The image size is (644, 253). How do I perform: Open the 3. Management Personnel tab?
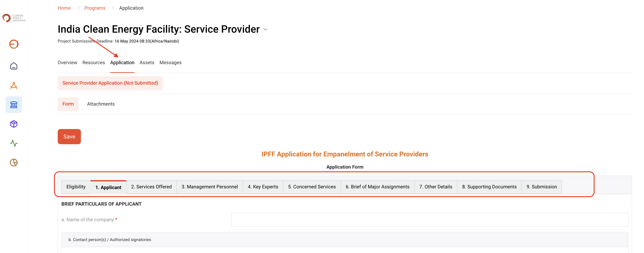pos(210,187)
